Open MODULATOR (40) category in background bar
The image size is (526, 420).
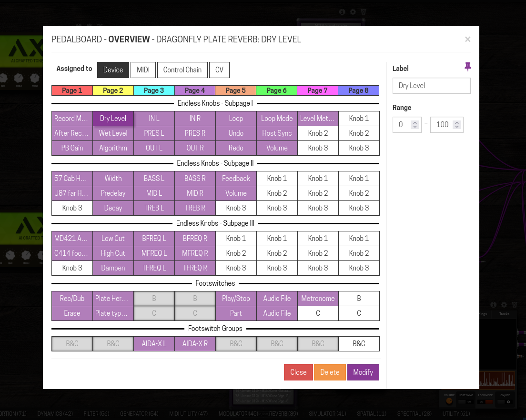click(239, 414)
